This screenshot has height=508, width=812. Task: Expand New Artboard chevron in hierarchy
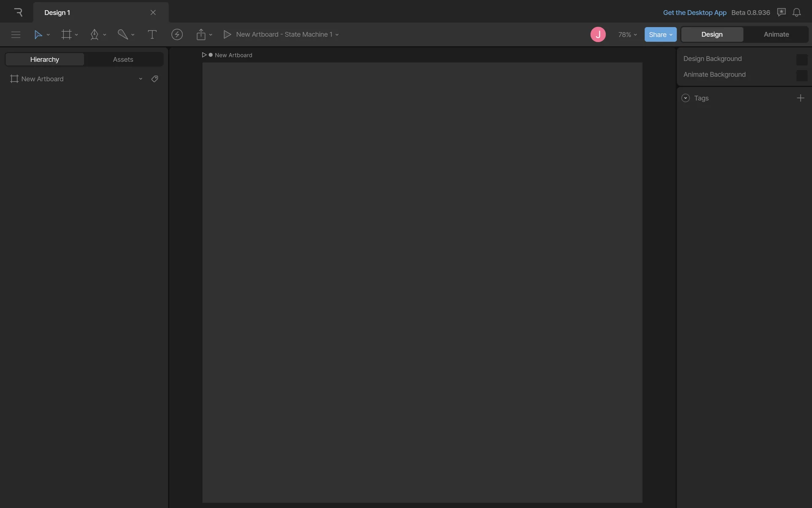coord(140,79)
